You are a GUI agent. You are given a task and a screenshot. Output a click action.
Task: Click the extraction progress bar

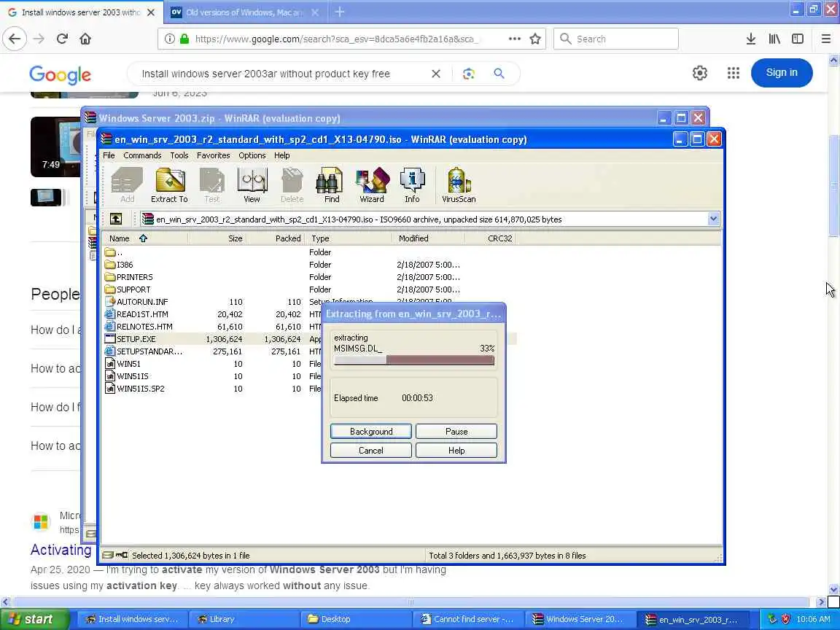click(413, 360)
